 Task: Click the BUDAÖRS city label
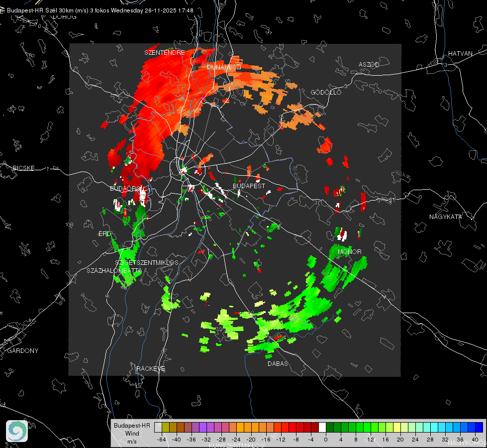tap(128, 188)
